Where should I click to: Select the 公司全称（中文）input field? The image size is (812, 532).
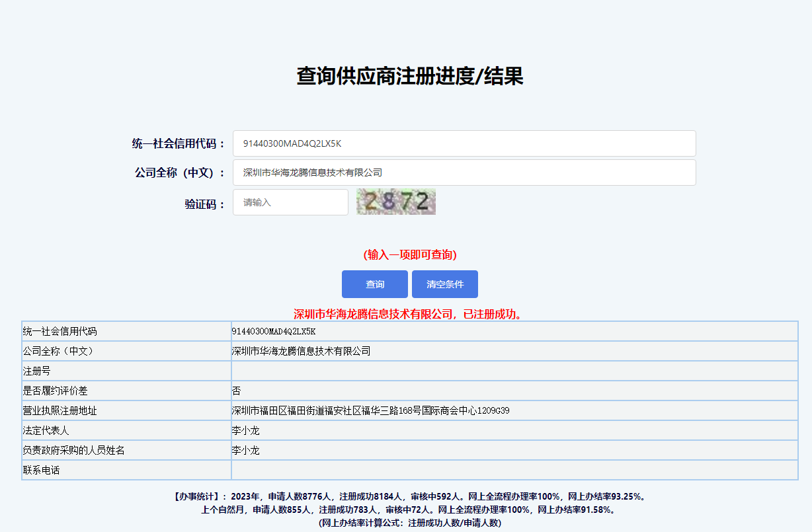(x=463, y=172)
